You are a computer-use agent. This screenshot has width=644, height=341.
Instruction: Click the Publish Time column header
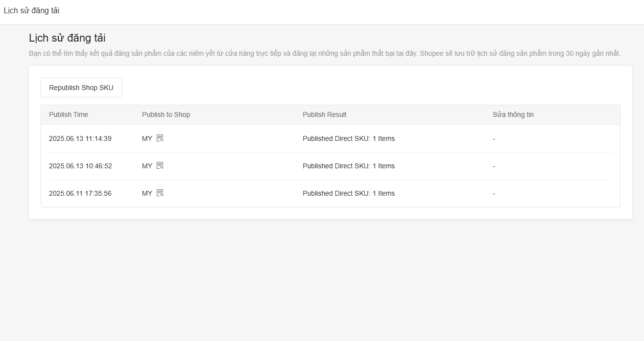pyautogui.click(x=69, y=114)
